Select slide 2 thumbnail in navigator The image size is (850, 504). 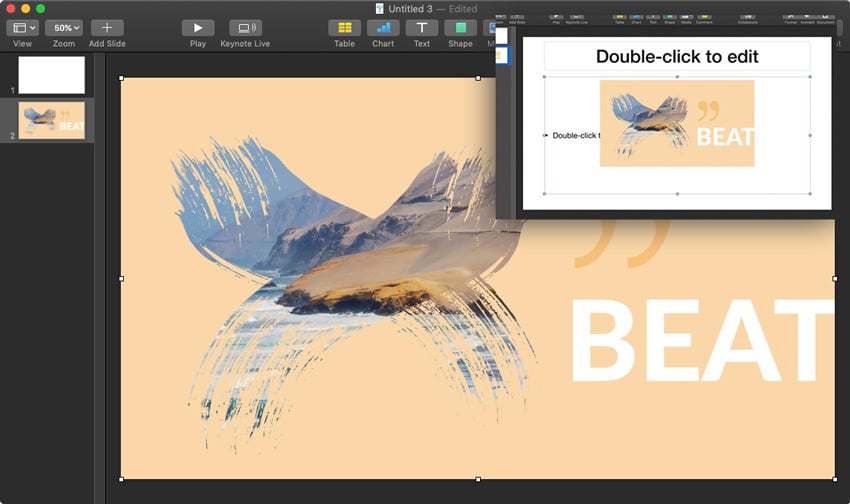tap(52, 120)
